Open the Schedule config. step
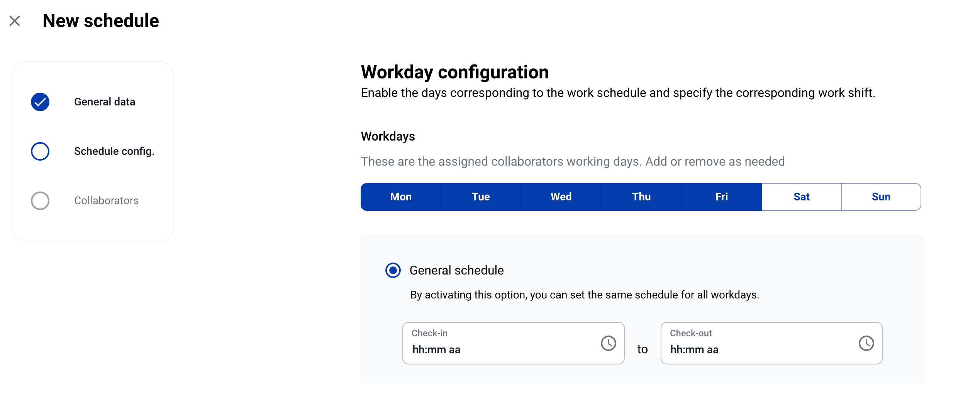Screen dimensions: 980x400 (x=114, y=151)
